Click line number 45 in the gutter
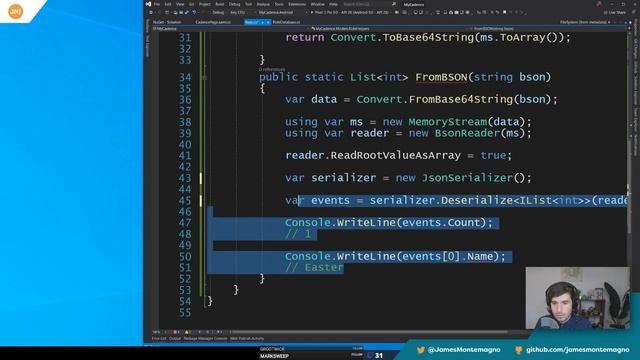 point(185,200)
